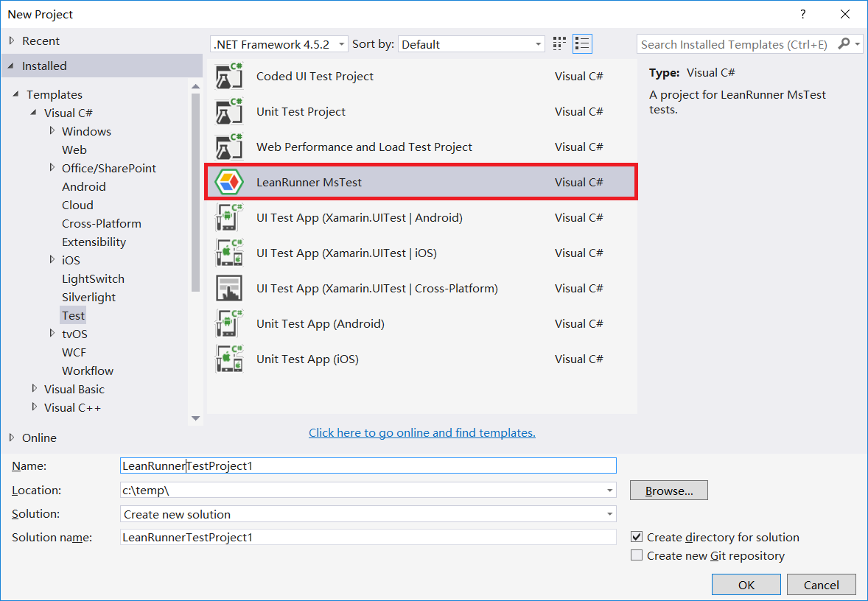Screen dimensions: 868x601
Task: Enable Create new Git repository checkbox
Action: click(x=637, y=555)
